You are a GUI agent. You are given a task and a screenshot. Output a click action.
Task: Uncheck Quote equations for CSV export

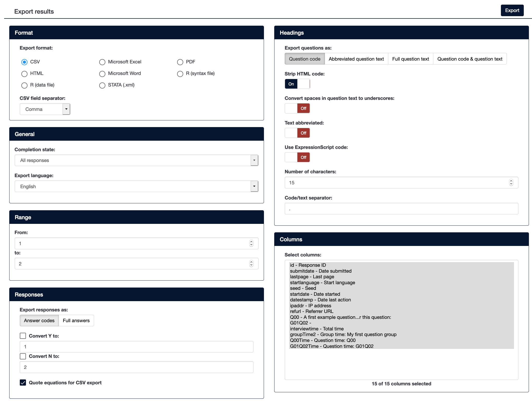[x=23, y=383]
